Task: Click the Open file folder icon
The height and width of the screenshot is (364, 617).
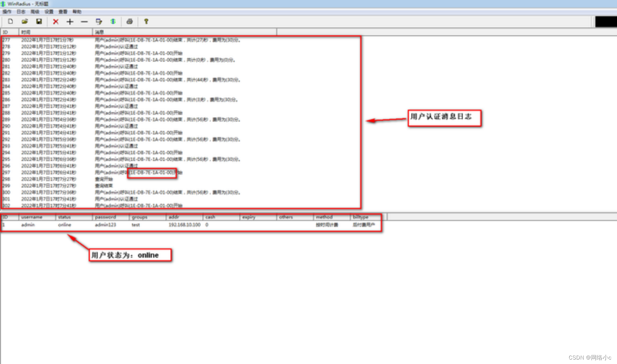Action: pyautogui.click(x=25, y=21)
